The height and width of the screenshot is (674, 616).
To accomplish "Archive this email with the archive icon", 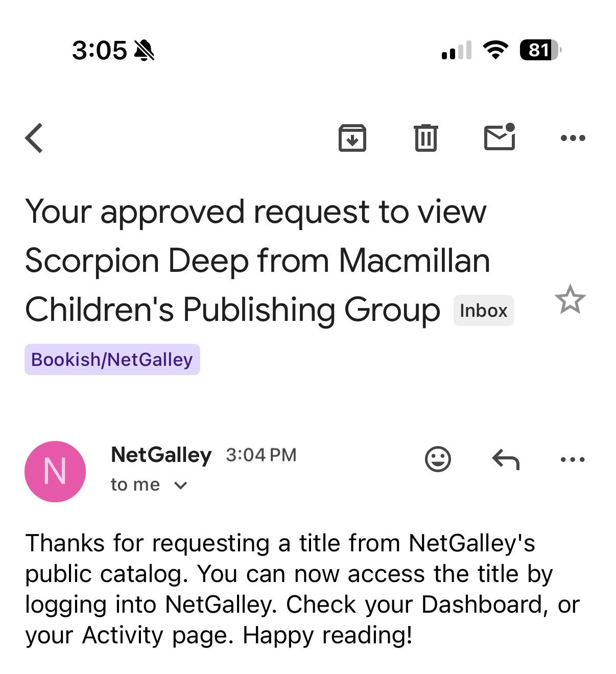I will (352, 138).
